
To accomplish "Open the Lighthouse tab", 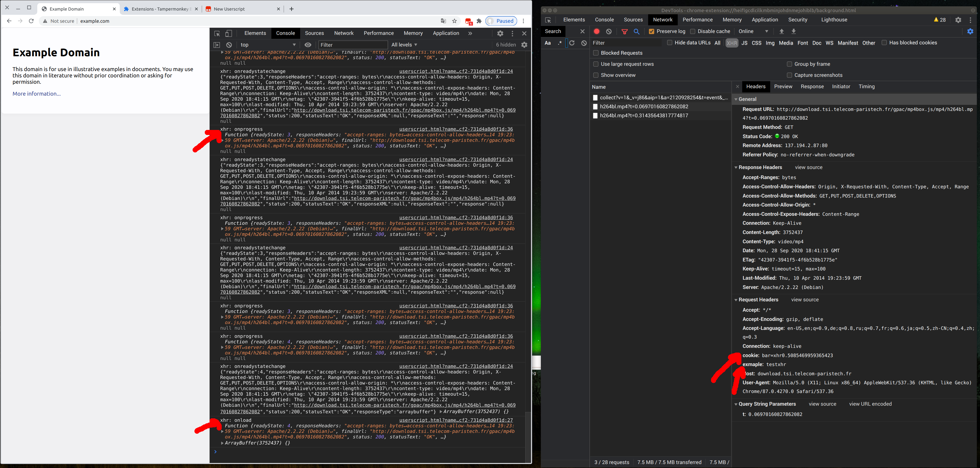I will 834,20.
